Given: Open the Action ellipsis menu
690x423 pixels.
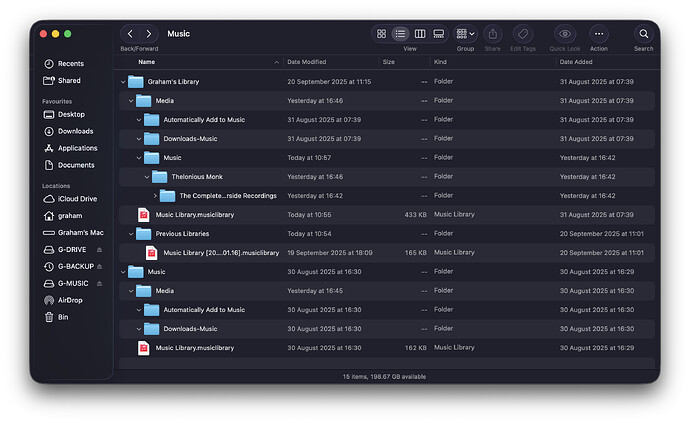Looking at the screenshot, I should pyautogui.click(x=599, y=34).
